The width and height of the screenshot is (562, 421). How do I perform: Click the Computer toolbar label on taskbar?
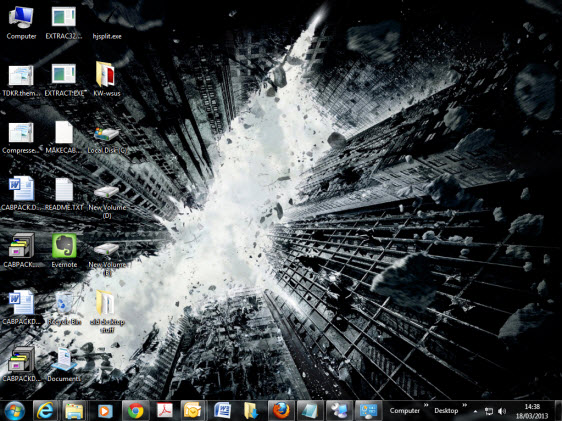tap(404, 411)
